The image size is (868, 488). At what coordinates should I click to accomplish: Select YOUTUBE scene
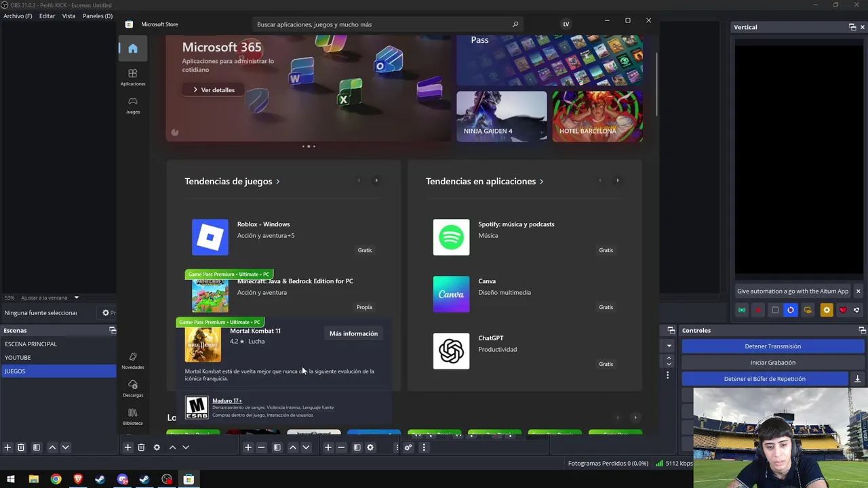(58, 357)
